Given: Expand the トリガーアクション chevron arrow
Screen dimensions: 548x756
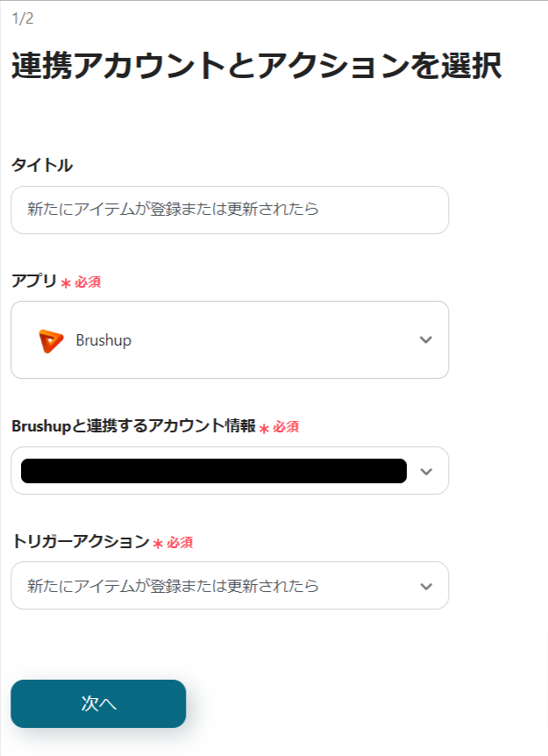Looking at the screenshot, I should tap(426, 586).
